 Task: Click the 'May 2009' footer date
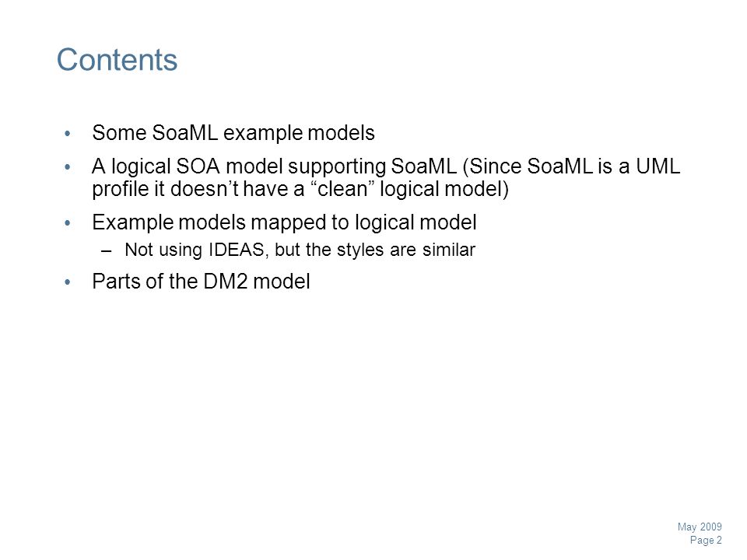tap(700, 527)
